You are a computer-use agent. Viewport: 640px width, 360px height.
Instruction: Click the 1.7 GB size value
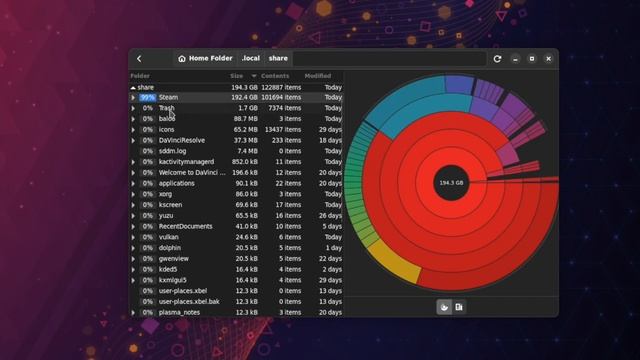click(248, 108)
